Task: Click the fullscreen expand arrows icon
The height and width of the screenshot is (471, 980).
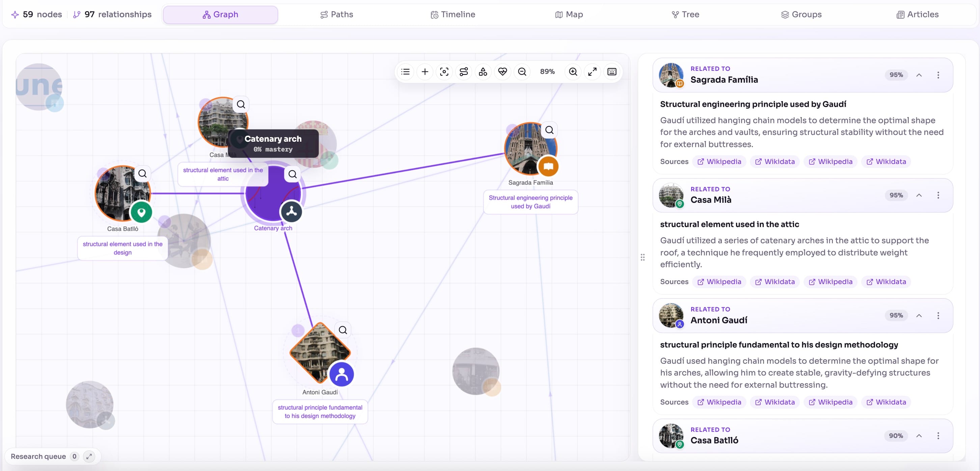Action: (592, 72)
